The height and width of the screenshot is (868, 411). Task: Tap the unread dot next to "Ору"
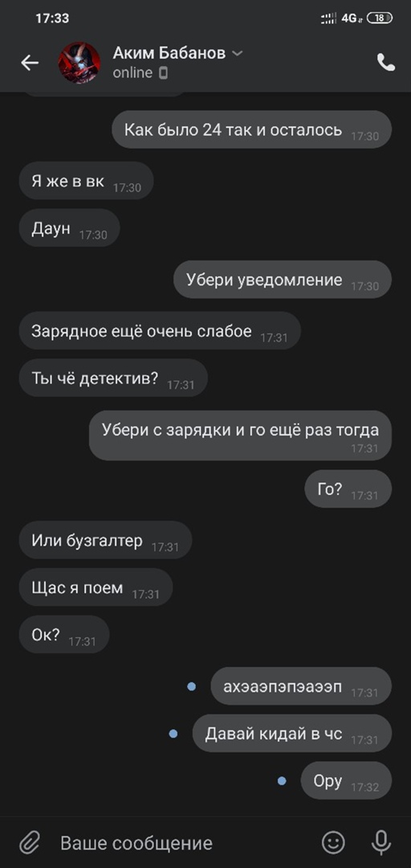tap(282, 781)
